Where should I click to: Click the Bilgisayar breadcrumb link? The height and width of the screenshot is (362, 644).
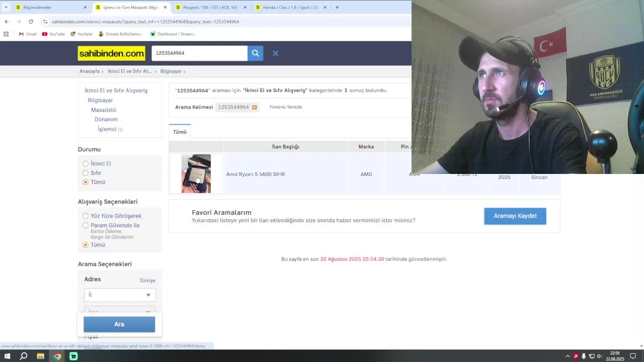click(171, 71)
